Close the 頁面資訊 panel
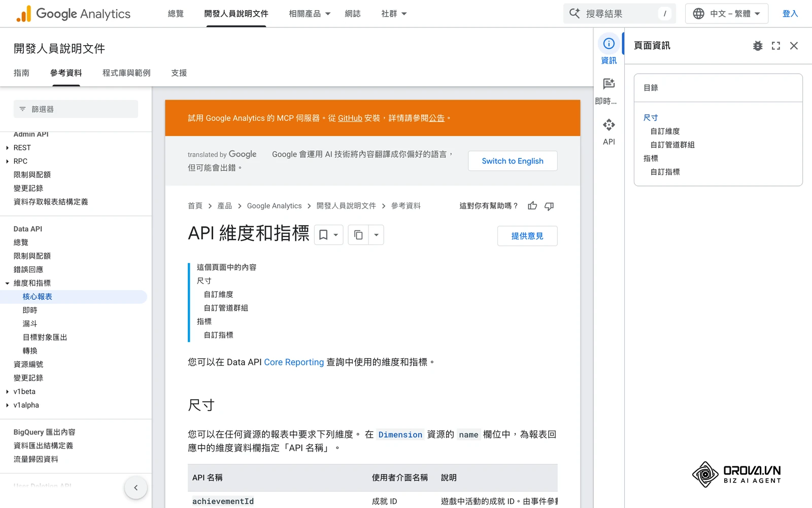Screen dimensions: 812x508 point(794,46)
